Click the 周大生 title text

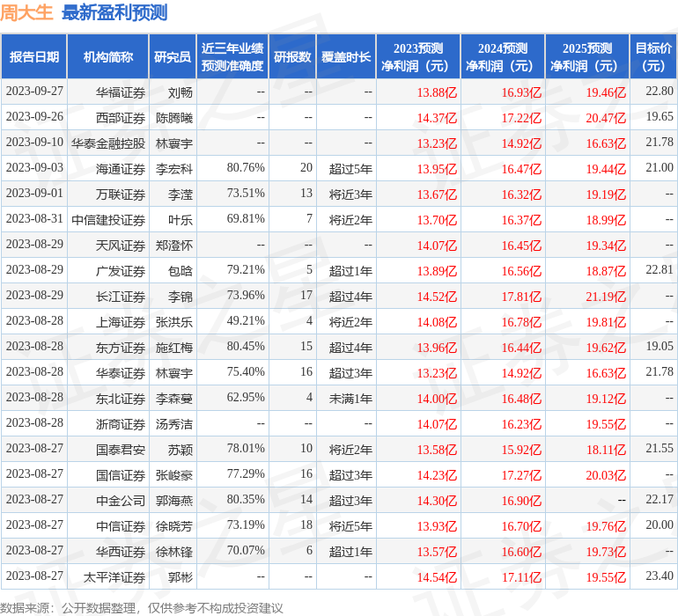pyautogui.click(x=26, y=13)
